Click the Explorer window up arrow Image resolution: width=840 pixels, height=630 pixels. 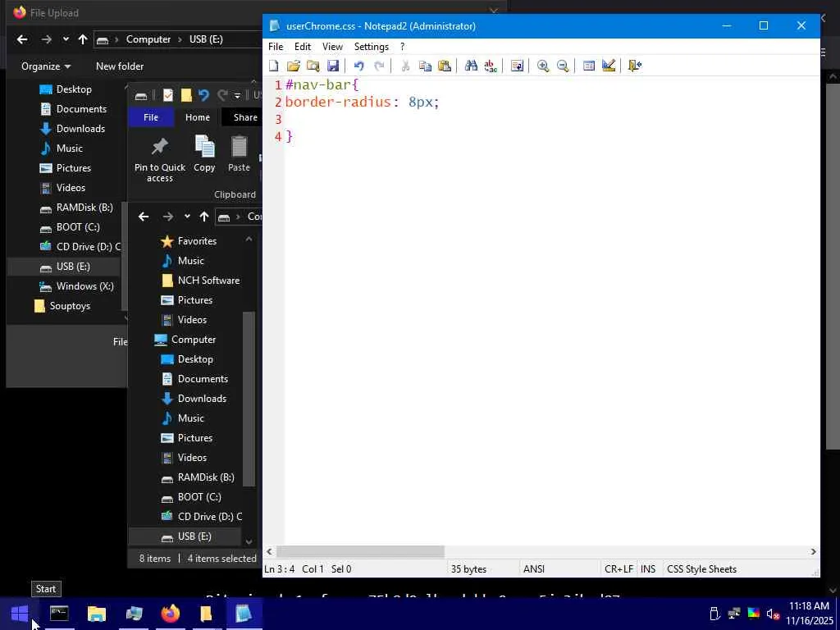pyautogui.click(x=204, y=217)
